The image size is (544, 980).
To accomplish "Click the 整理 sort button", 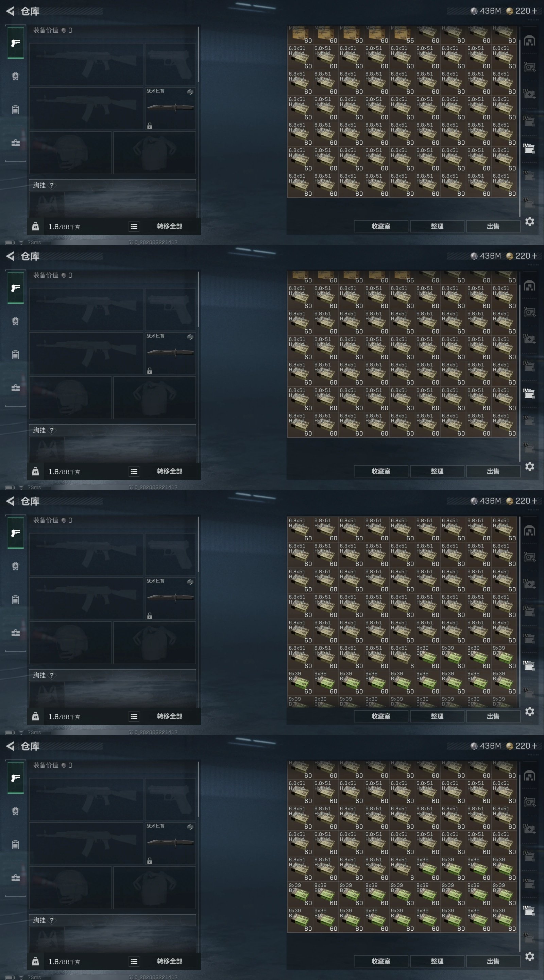I will (437, 226).
